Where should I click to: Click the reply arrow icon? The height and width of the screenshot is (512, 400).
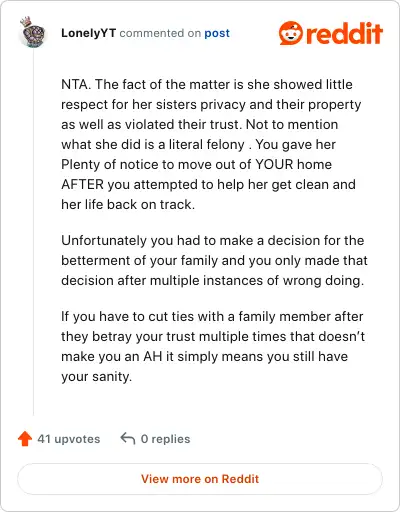[x=128, y=438]
